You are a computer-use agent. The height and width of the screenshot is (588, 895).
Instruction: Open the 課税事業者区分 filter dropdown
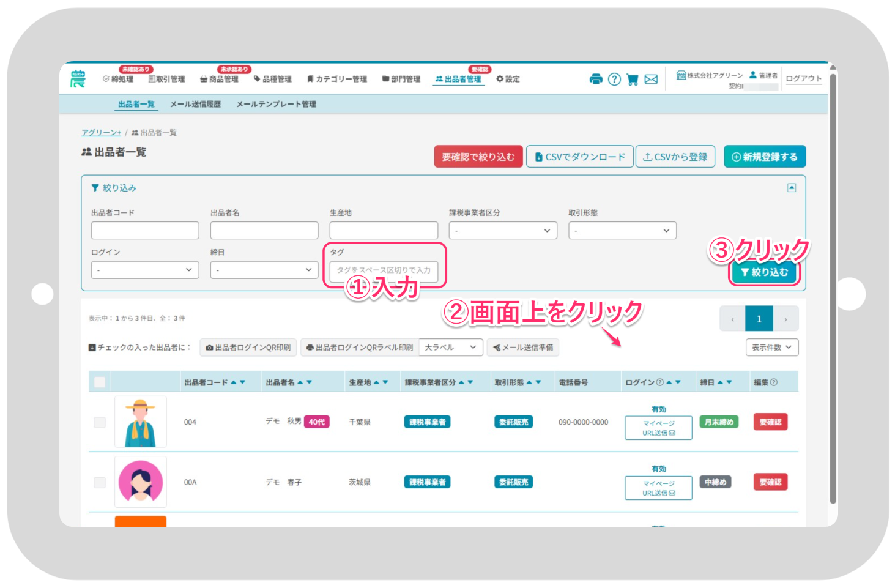[x=503, y=231]
